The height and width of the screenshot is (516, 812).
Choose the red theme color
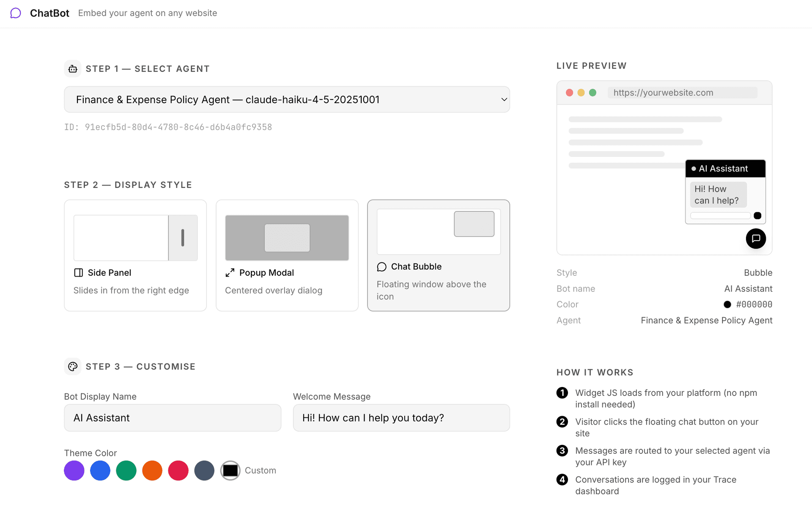click(x=178, y=471)
